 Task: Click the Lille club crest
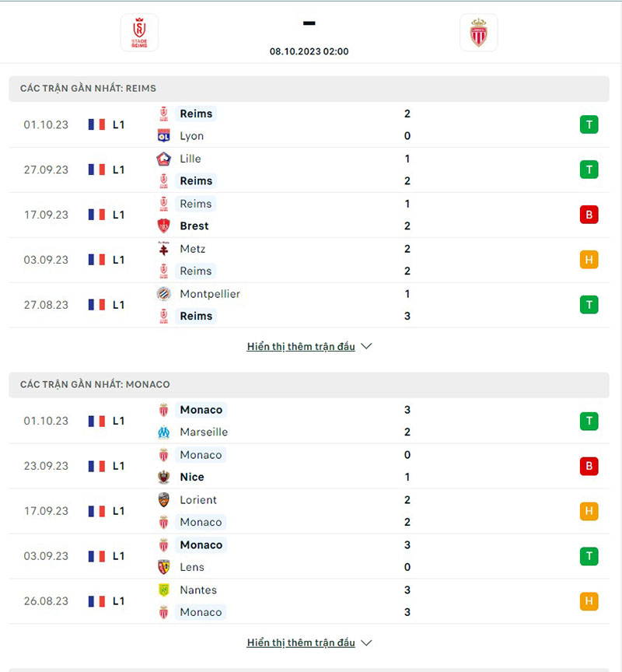coord(165,159)
